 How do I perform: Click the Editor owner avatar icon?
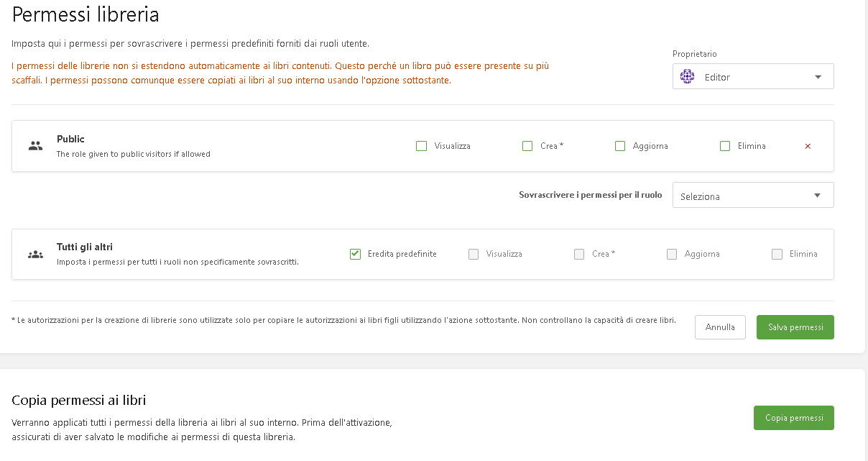(688, 77)
